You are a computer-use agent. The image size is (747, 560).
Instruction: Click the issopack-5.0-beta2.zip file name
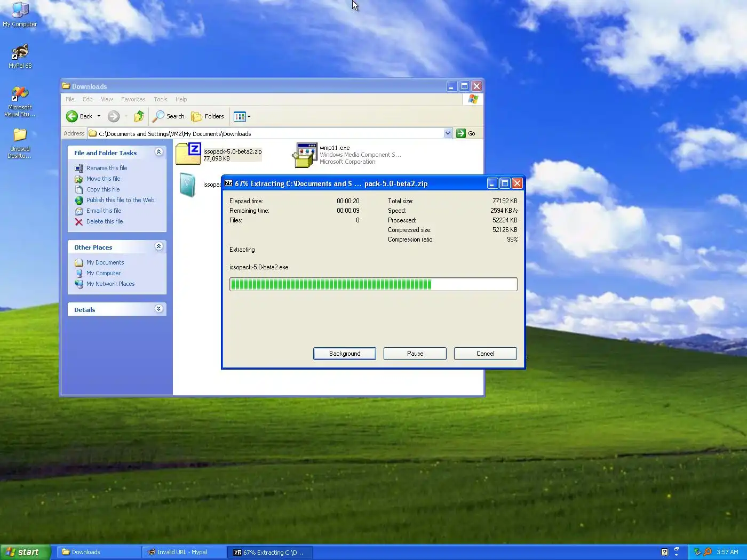click(x=232, y=151)
